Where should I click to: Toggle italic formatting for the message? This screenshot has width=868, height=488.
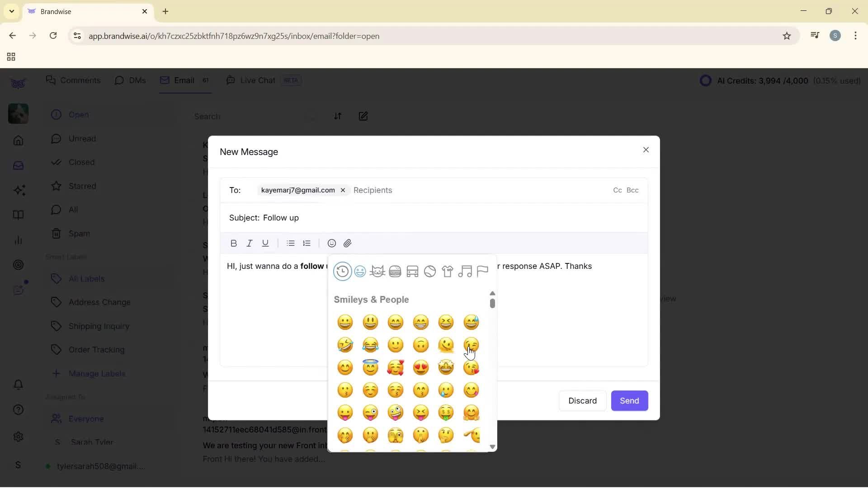point(249,243)
